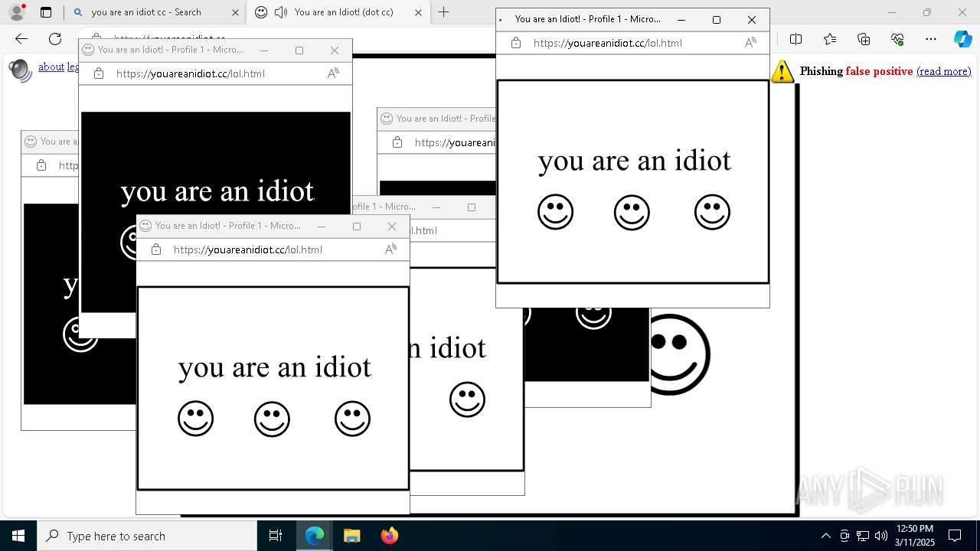
Task: Select URL field in top-right popup window
Action: [607, 43]
